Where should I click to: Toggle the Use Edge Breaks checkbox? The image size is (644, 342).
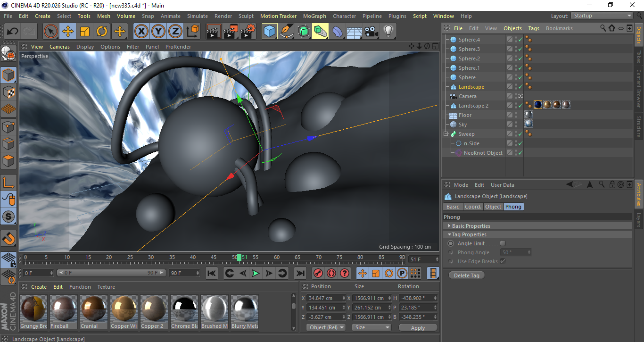(503, 261)
